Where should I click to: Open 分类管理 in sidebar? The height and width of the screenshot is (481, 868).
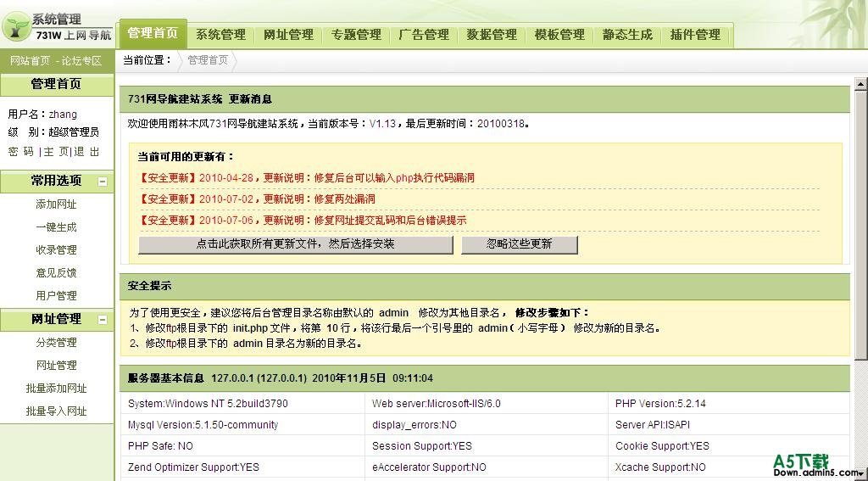57,343
